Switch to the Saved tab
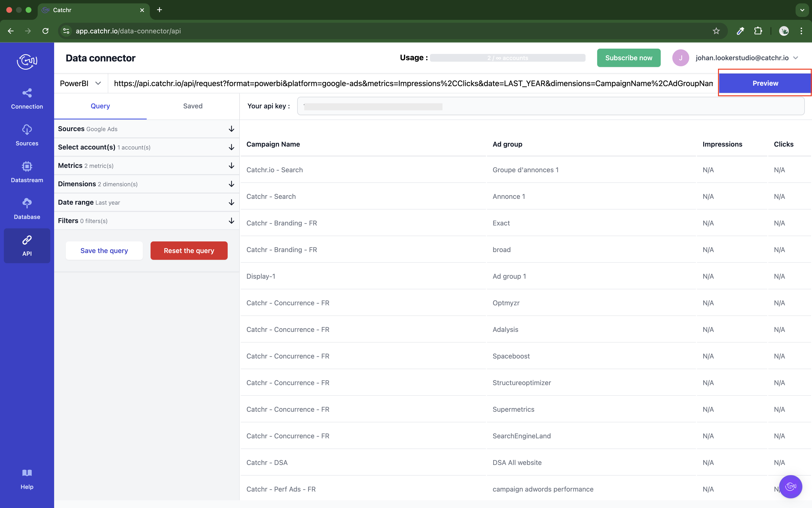812x508 pixels. pos(193,106)
